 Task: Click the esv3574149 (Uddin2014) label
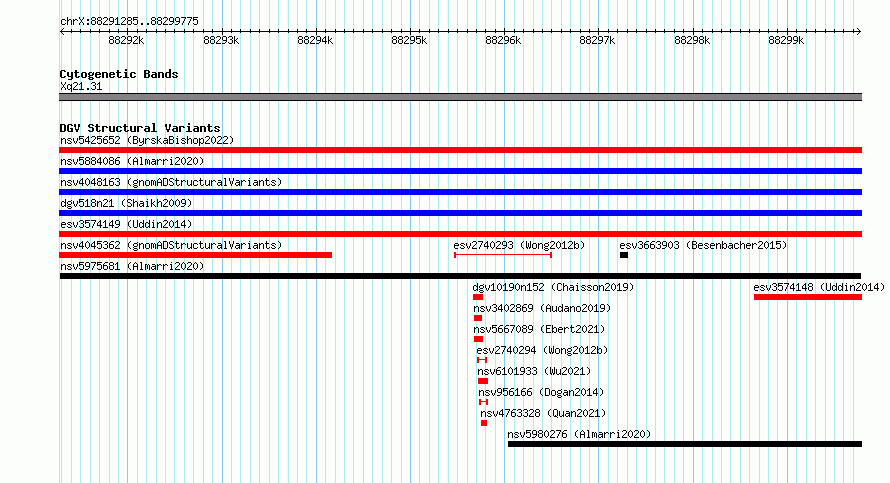click(126, 224)
